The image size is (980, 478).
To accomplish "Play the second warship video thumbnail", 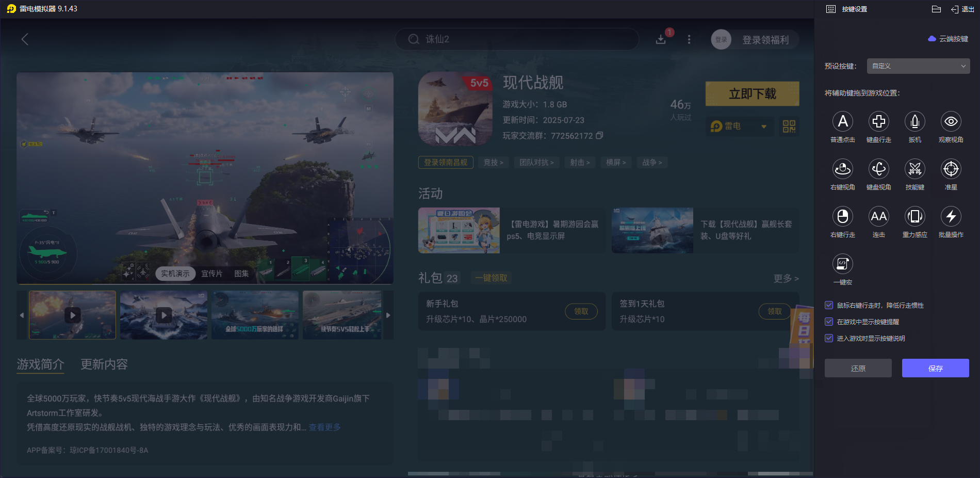I will (x=164, y=315).
